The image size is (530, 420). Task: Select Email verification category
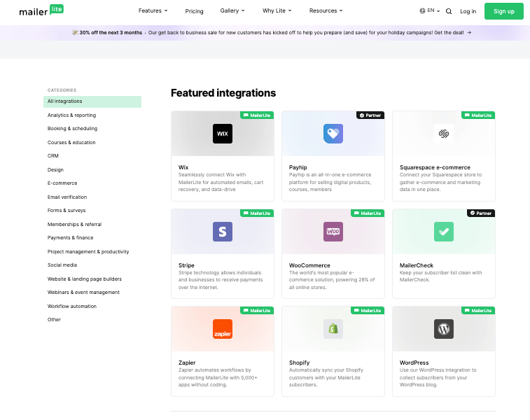pyautogui.click(x=67, y=197)
